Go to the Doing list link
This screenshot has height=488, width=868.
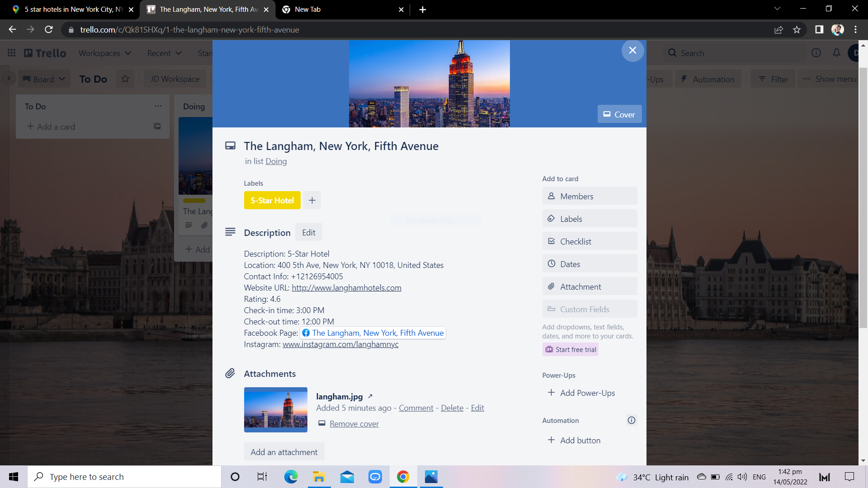pos(276,161)
